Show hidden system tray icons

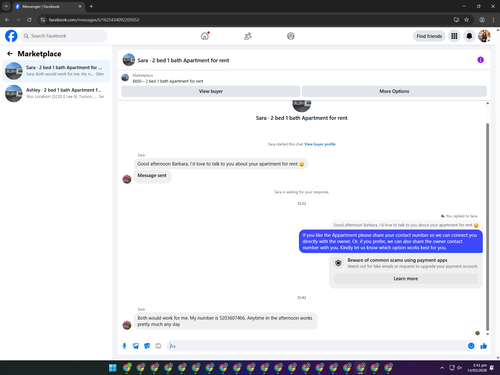pyautogui.click(x=442, y=368)
